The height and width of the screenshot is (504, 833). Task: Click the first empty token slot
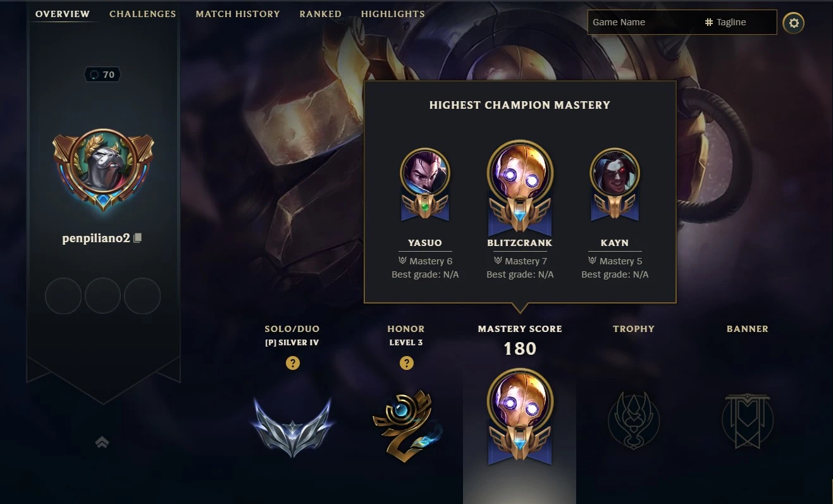click(x=63, y=296)
